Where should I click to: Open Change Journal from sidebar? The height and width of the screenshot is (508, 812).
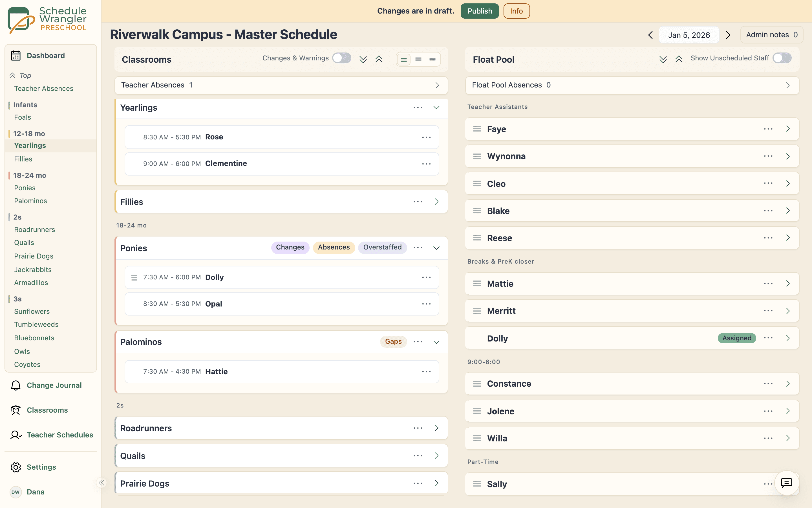pos(54,385)
